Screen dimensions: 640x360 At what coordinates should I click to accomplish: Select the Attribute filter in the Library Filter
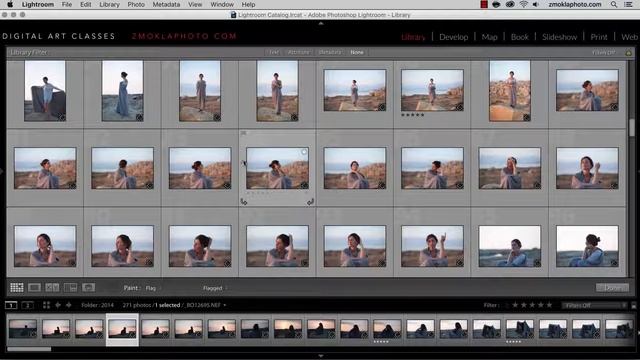pos(299,52)
